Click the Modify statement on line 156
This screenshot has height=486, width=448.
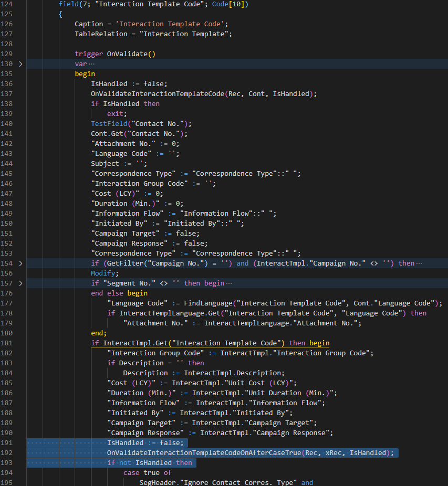tap(105, 273)
